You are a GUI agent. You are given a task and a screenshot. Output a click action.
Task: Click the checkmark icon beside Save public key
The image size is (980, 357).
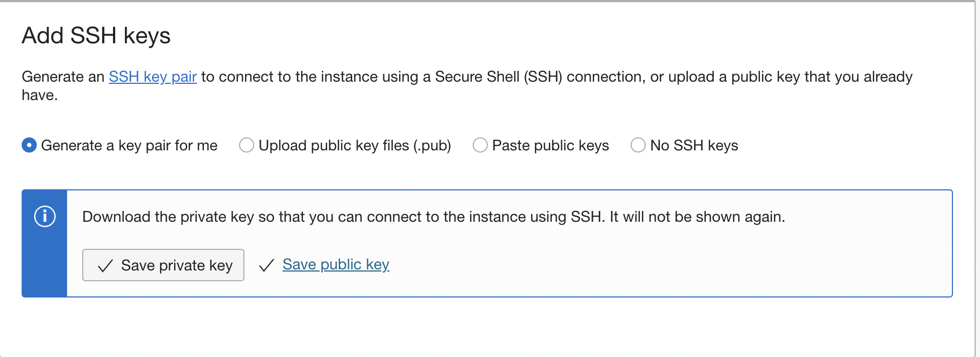(x=267, y=265)
